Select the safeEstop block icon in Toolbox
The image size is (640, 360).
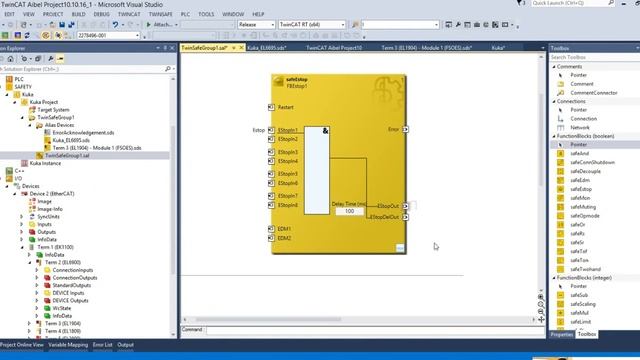pyautogui.click(x=560, y=189)
